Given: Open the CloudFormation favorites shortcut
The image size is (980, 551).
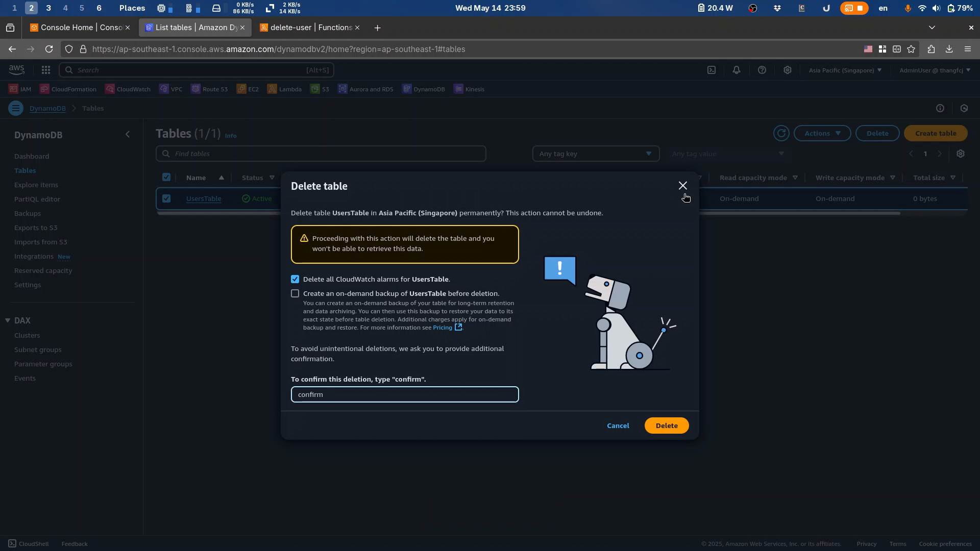Looking at the screenshot, I should pyautogui.click(x=68, y=89).
